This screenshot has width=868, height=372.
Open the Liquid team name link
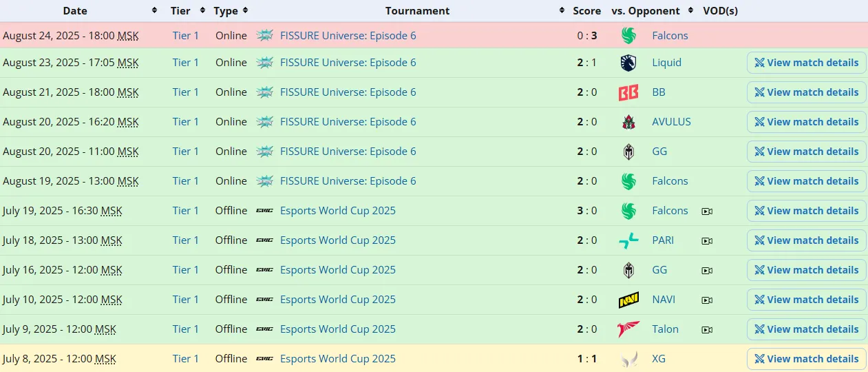tap(667, 63)
